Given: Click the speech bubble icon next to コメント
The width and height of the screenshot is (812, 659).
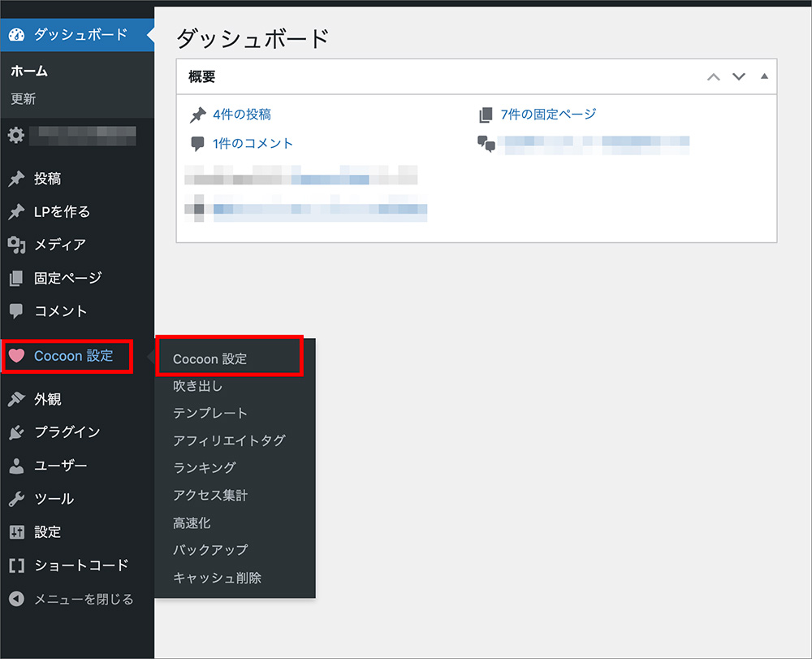Looking at the screenshot, I should tap(16, 311).
